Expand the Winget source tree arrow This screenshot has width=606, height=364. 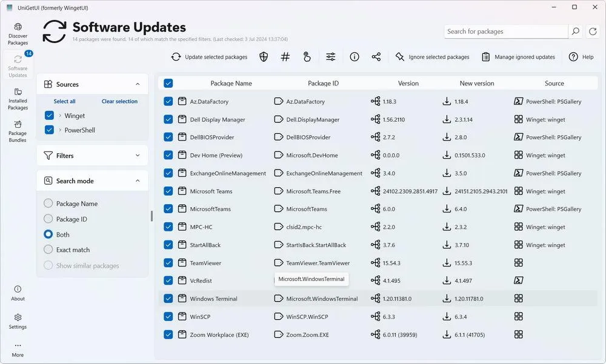(x=60, y=115)
